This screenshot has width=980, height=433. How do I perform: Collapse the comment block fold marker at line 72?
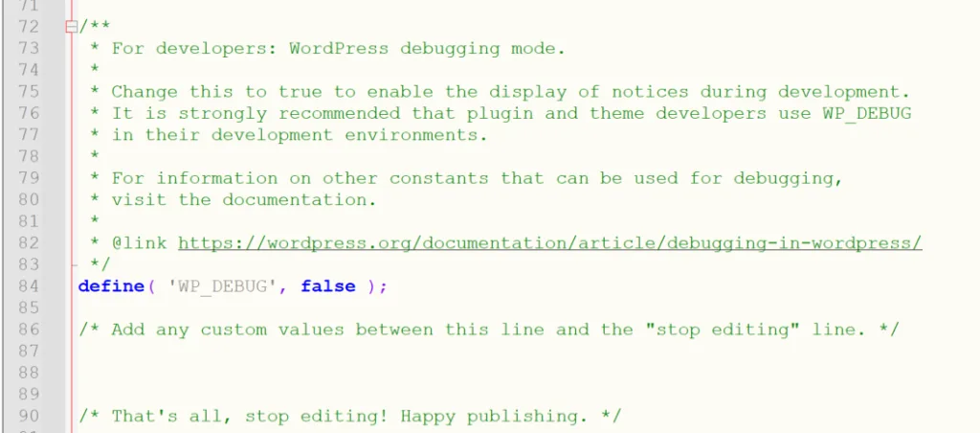pos(71,26)
